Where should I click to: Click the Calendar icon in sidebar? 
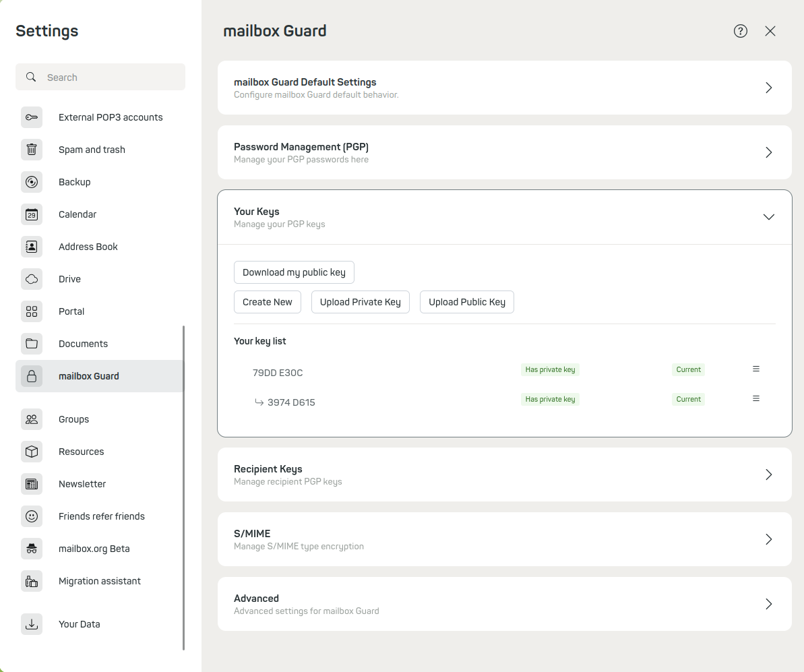[32, 214]
